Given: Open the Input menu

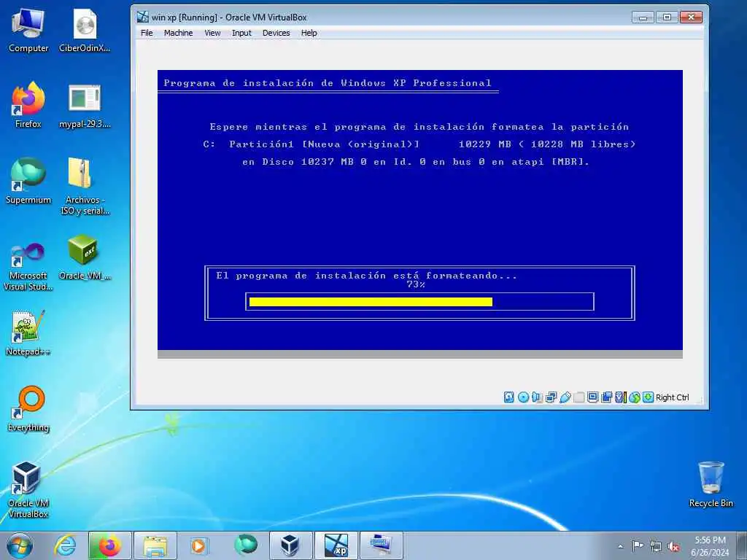Looking at the screenshot, I should point(241,33).
